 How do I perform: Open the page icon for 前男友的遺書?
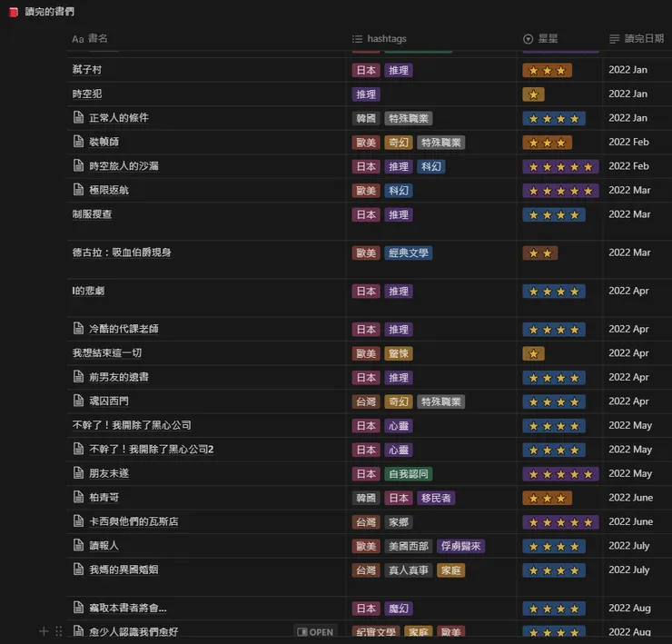78,376
